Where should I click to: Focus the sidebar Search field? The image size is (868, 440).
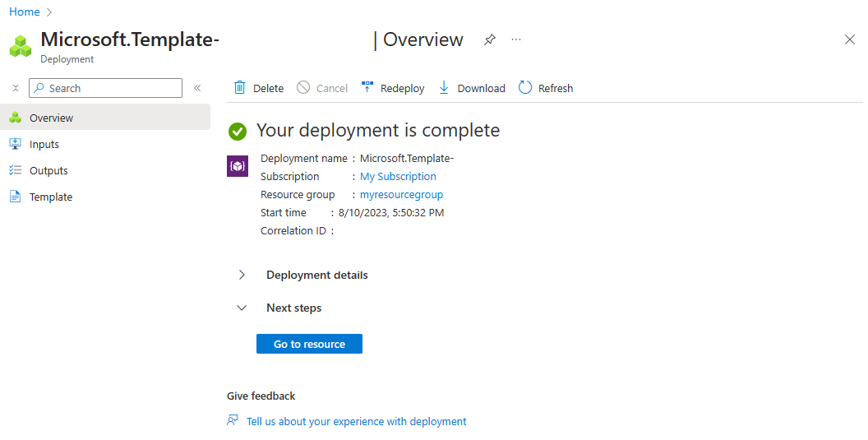tap(106, 88)
